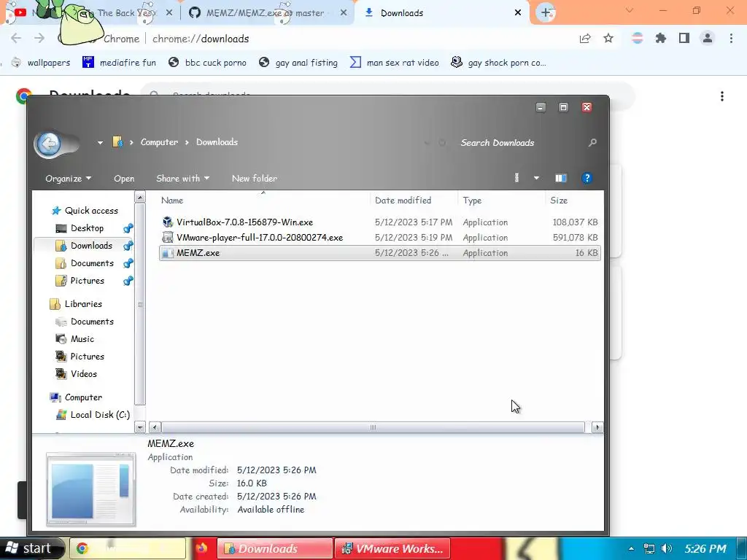
Task: Open Chrome three-dot menu
Action: coord(731,38)
